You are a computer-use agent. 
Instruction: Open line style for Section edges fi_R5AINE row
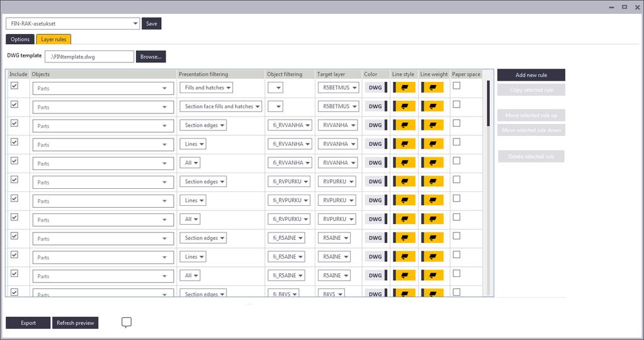coord(404,238)
